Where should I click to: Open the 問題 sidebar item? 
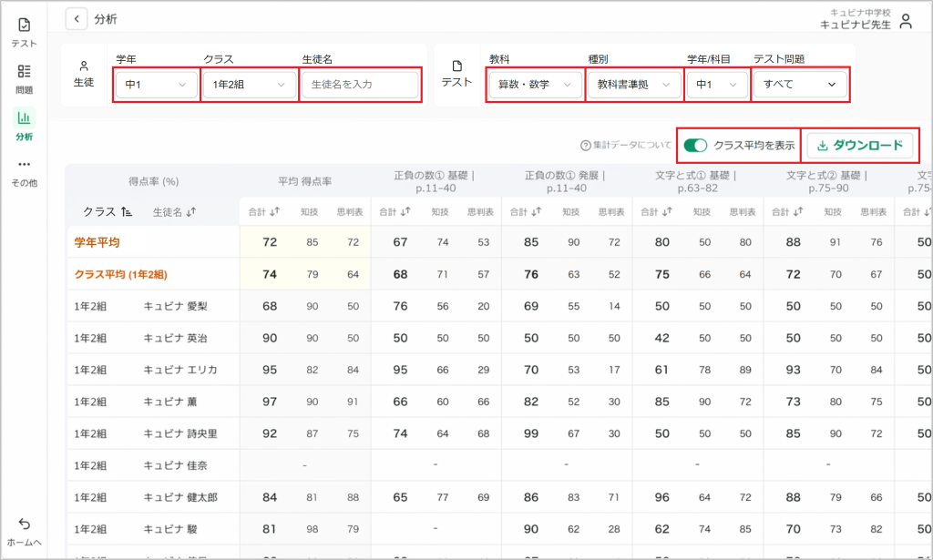(24, 79)
